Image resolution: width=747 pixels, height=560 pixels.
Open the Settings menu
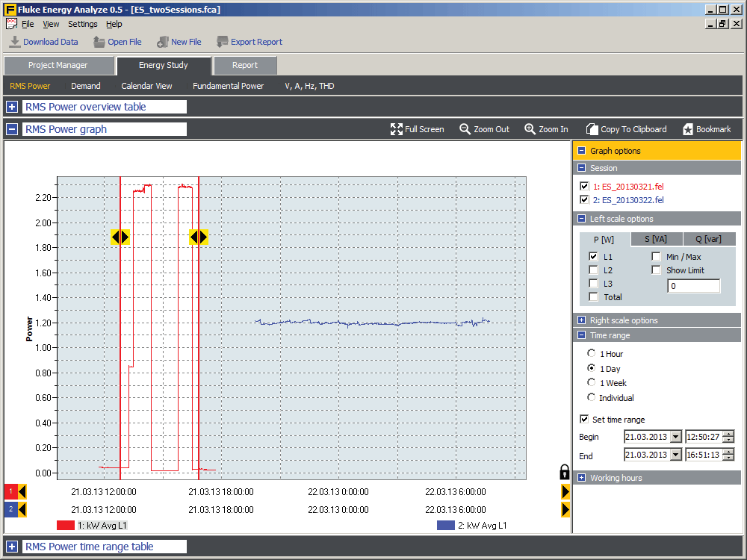click(x=82, y=24)
